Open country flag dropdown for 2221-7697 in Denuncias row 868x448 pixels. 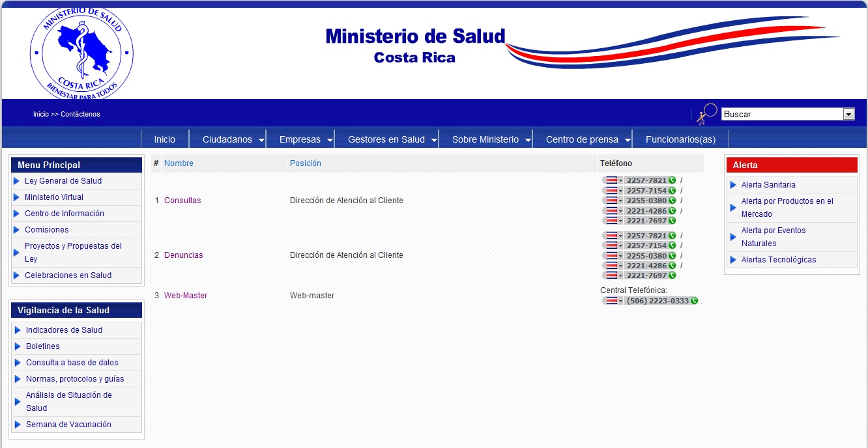pyautogui.click(x=613, y=275)
